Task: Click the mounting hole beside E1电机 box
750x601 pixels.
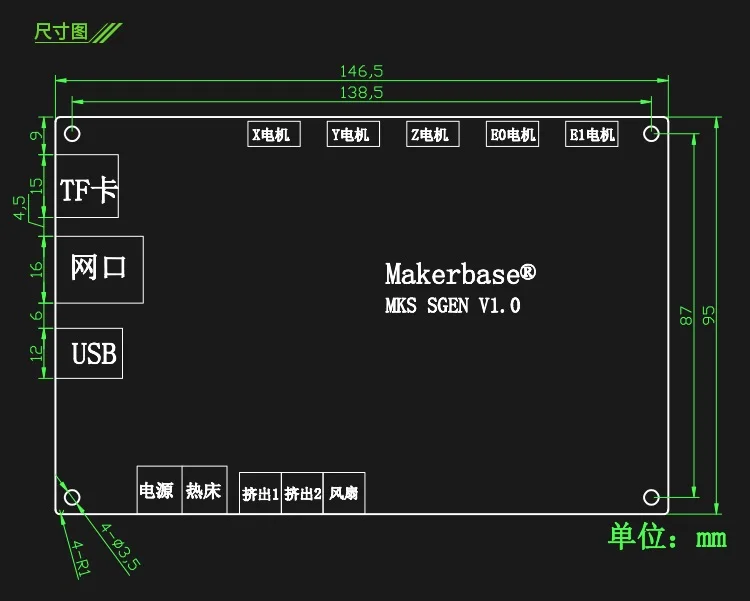Action: (651, 134)
